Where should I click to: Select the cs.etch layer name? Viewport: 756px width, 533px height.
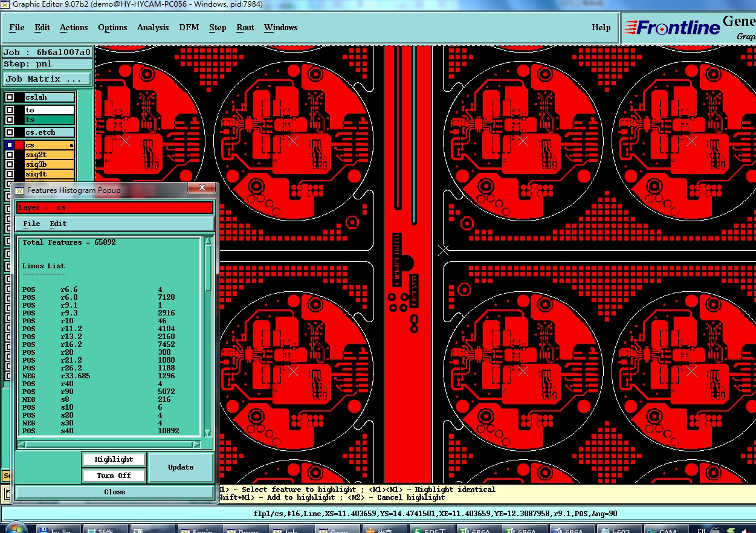pyautogui.click(x=49, y=132)
